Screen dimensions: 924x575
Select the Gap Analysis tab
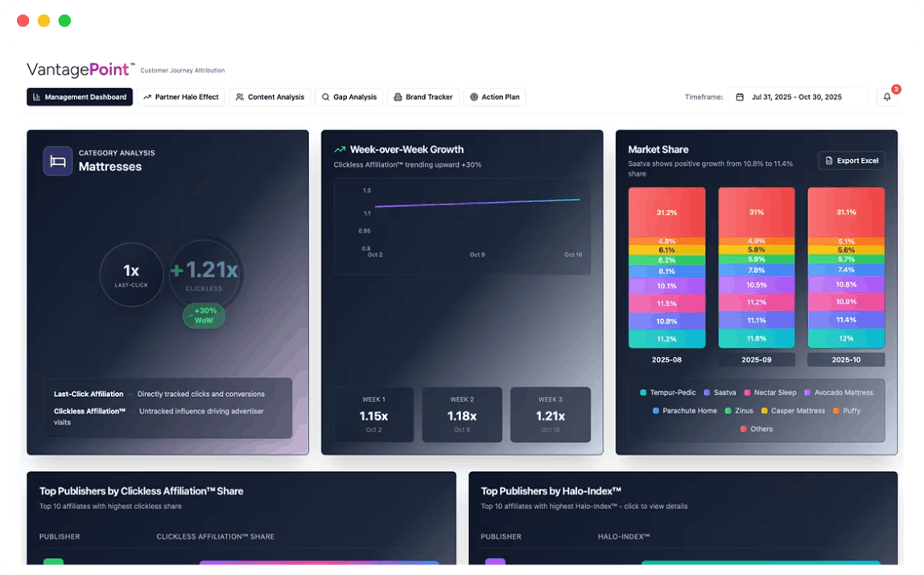click(x=349, y=97)
